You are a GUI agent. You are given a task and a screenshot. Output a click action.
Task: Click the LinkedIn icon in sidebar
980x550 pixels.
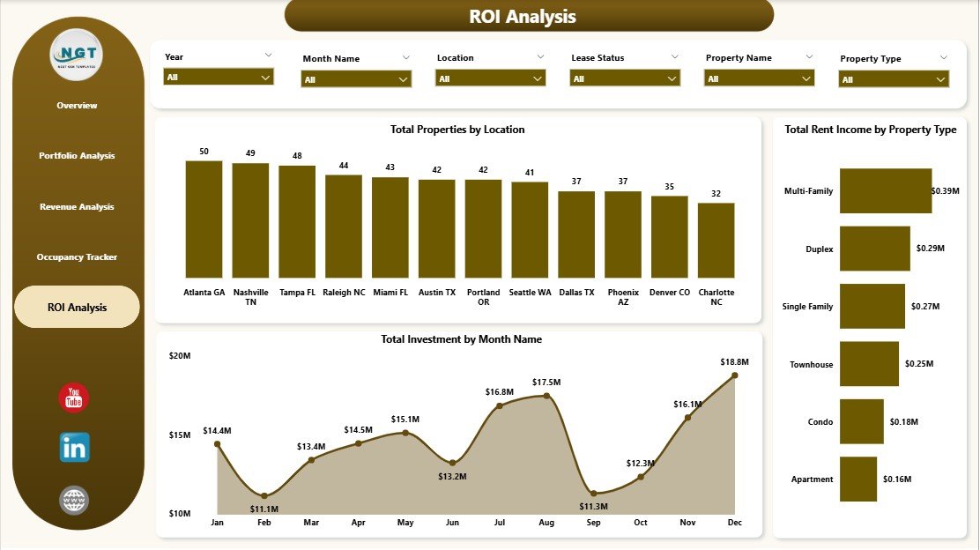pyautogui.click(x=76, y=448)
